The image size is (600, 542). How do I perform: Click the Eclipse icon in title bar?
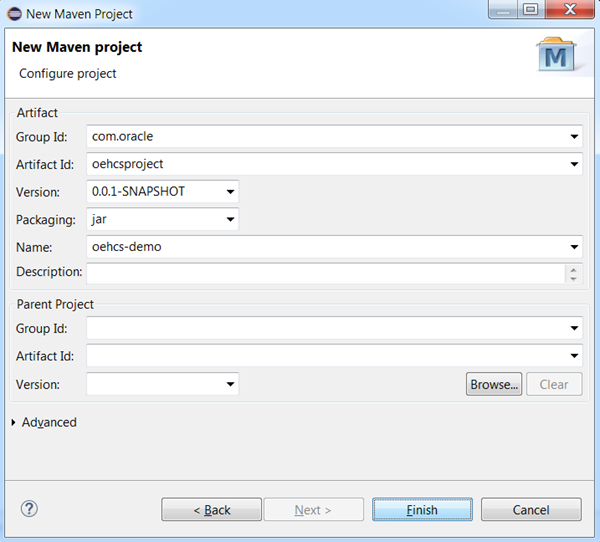point(14,14)
